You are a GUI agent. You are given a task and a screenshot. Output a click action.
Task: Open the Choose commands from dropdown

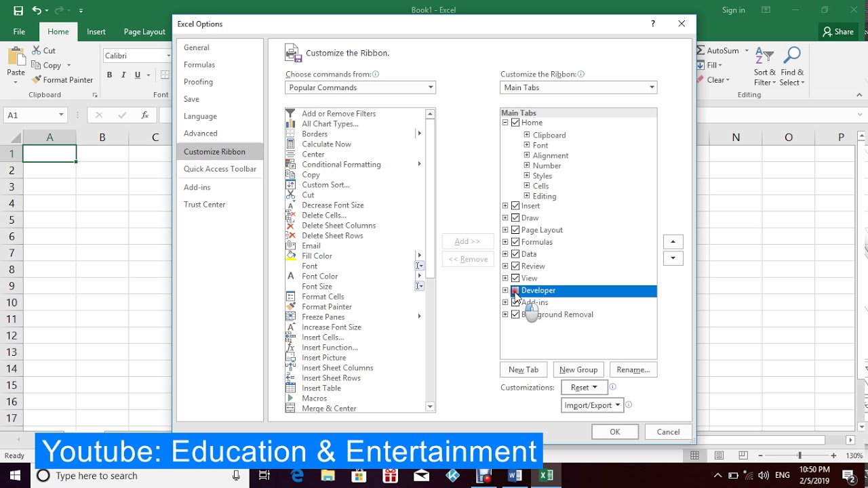click(x=360, y=87)
